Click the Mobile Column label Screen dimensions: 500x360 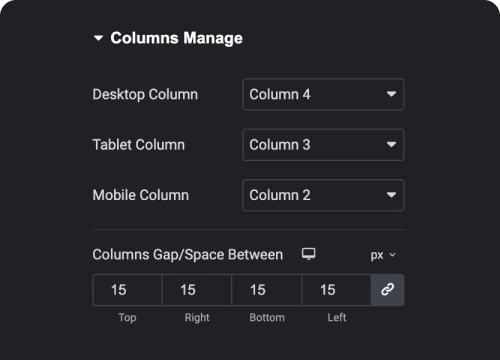click(141, 195)
